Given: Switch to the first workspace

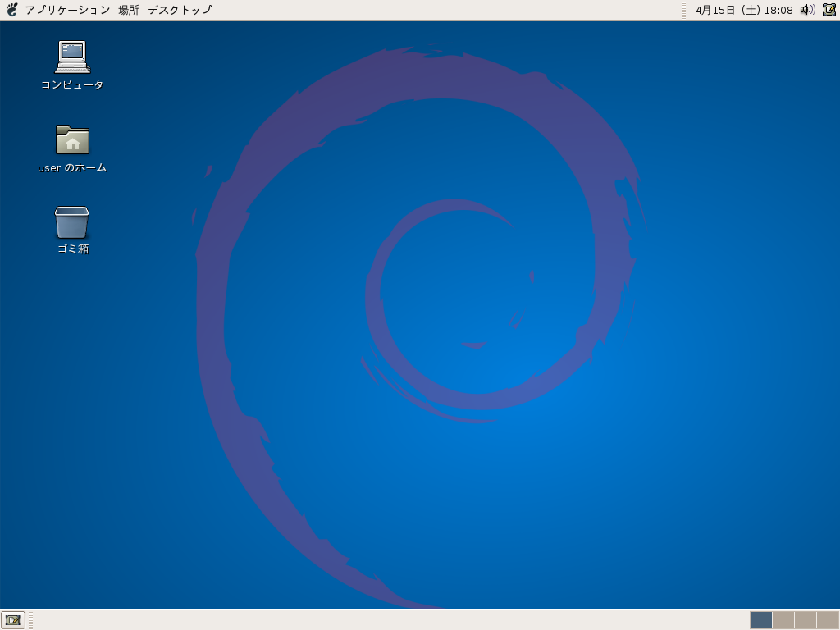Looking at the screenshot, I should tap(760, 620).
